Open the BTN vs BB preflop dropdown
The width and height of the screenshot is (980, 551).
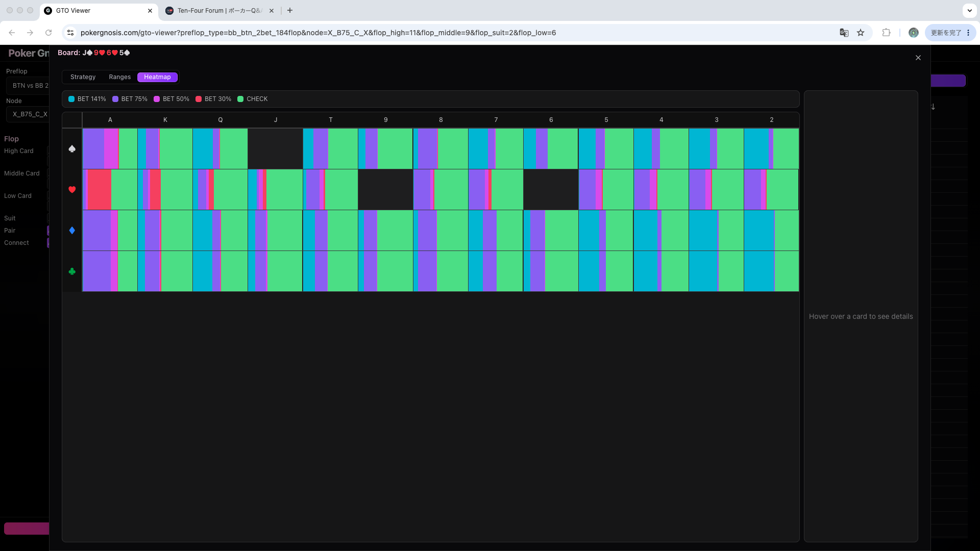[x=28, y=86]
